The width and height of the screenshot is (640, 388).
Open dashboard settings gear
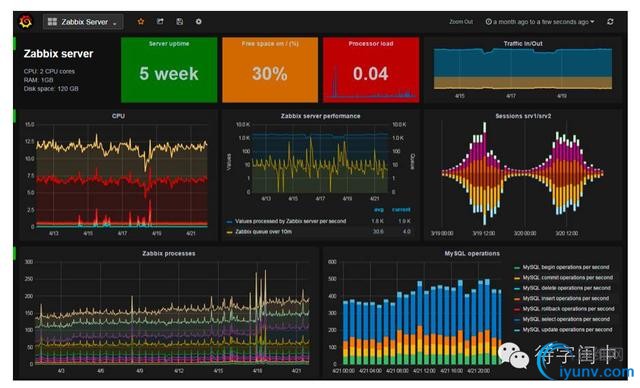pyautogui.click(x=198, y=22)
